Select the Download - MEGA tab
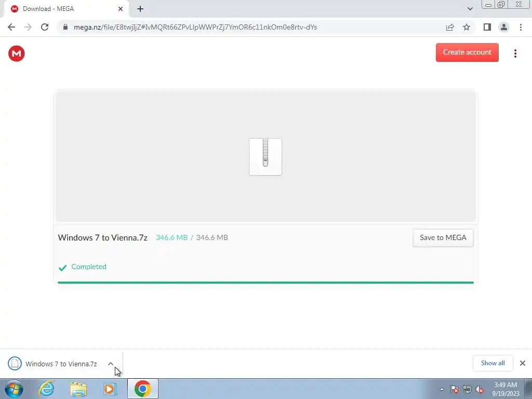The image size is (532, 399). tap(66, 9)
